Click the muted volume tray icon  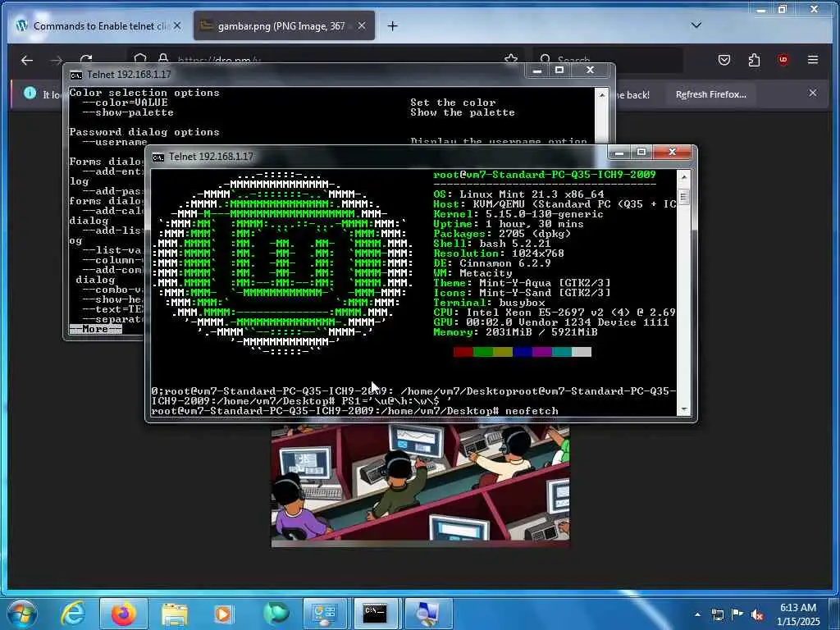coord(757,614)
